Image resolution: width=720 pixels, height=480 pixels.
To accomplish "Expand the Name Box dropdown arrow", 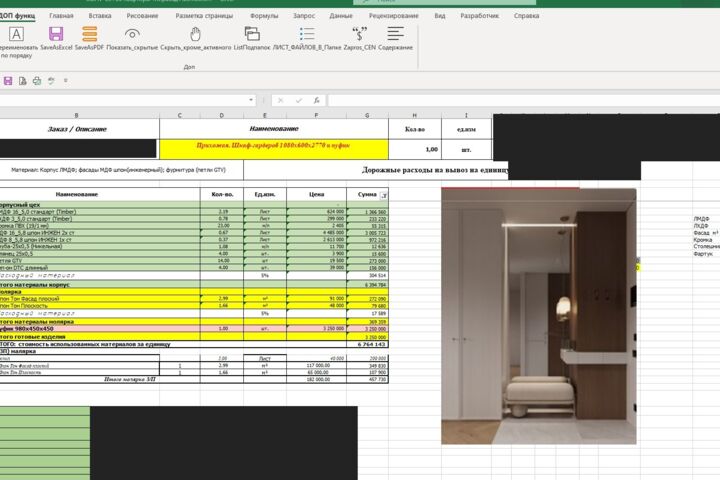I will pos(251,100).
